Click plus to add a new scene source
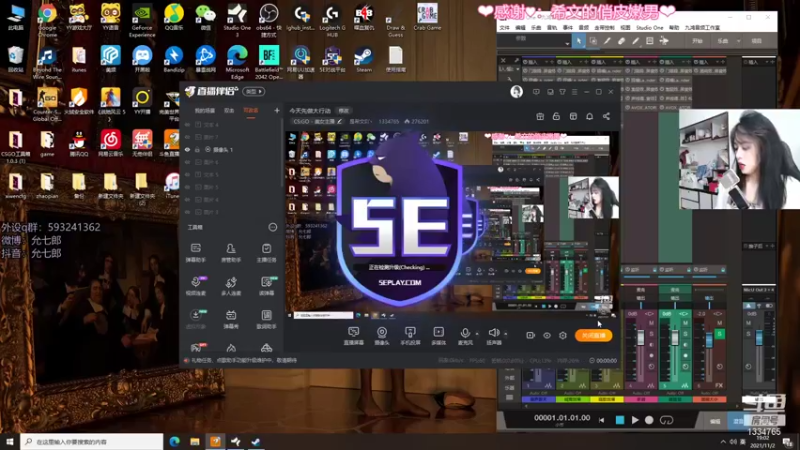Screen dimensions: 800x450 click(277, 110)
